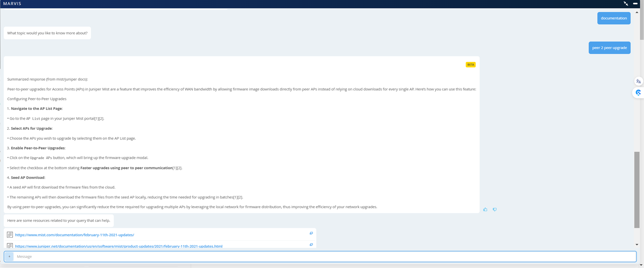The height and width of the screenshot is (268, 644).
Task: Click the plus button beside Message field
Action: pos(9,256)
